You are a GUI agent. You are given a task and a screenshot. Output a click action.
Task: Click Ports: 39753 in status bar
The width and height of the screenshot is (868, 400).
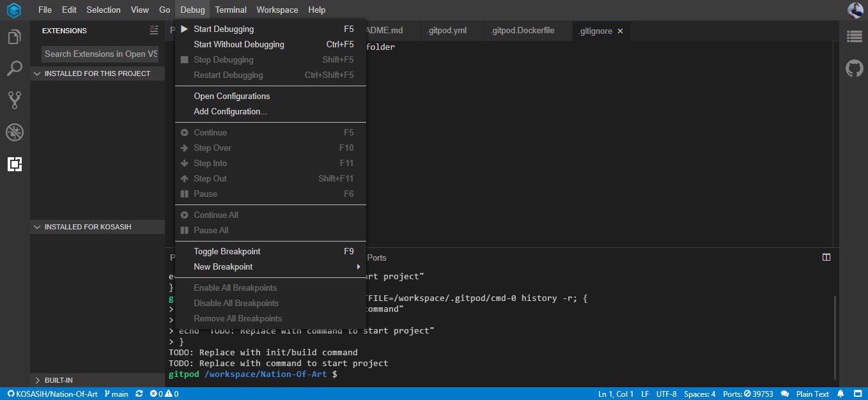(748, 394)
